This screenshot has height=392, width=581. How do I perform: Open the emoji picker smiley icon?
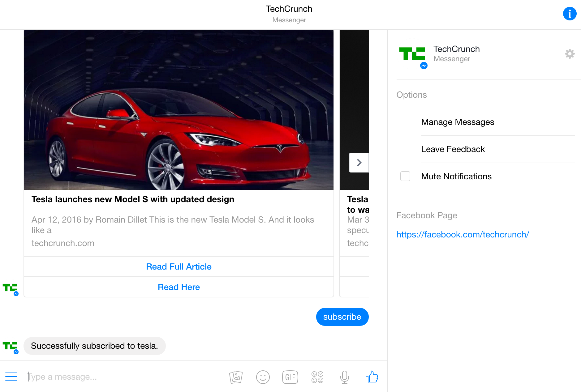point(263,377)
